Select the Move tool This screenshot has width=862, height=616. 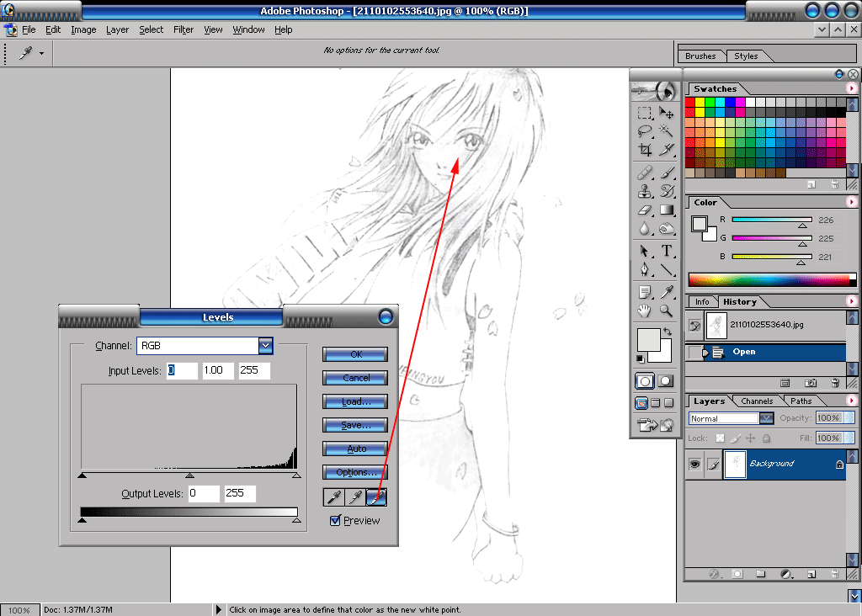point(667,114)
